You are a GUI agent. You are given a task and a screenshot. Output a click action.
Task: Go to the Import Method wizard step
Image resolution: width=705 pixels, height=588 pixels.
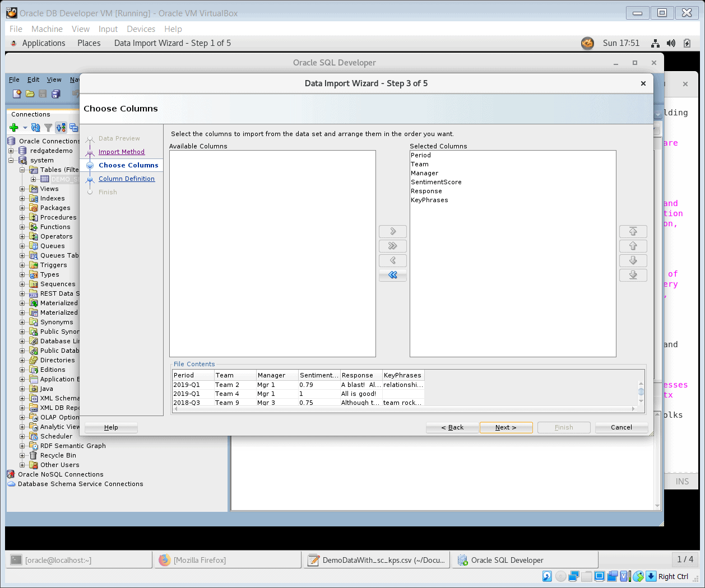pos(122,152)
